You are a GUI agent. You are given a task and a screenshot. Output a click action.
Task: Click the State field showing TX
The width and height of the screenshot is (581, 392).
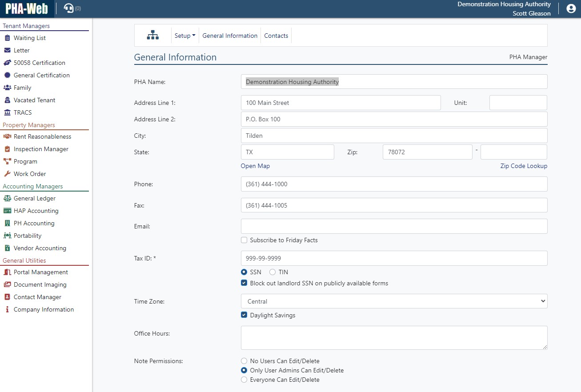(288, 152)
